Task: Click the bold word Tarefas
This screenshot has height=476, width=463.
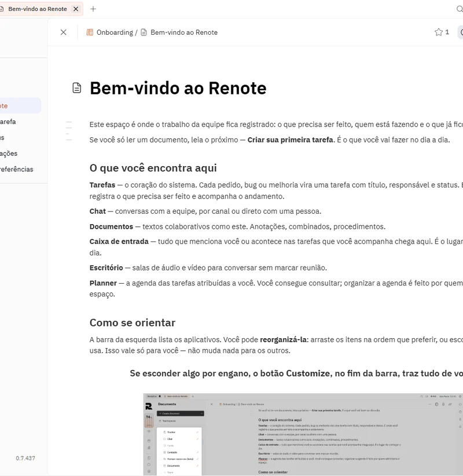Action: coord(102,185)
